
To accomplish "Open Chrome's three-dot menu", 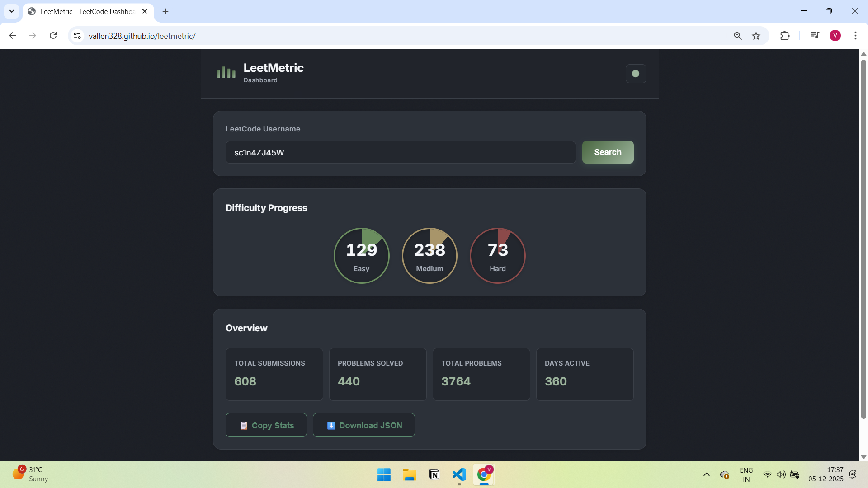I will pyautogui.click(x=855, y=36).
